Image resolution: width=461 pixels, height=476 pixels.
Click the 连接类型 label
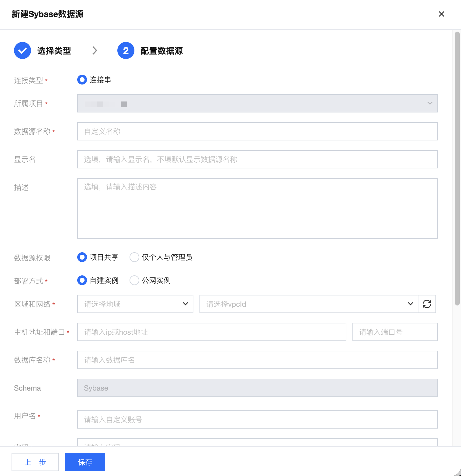29,80
